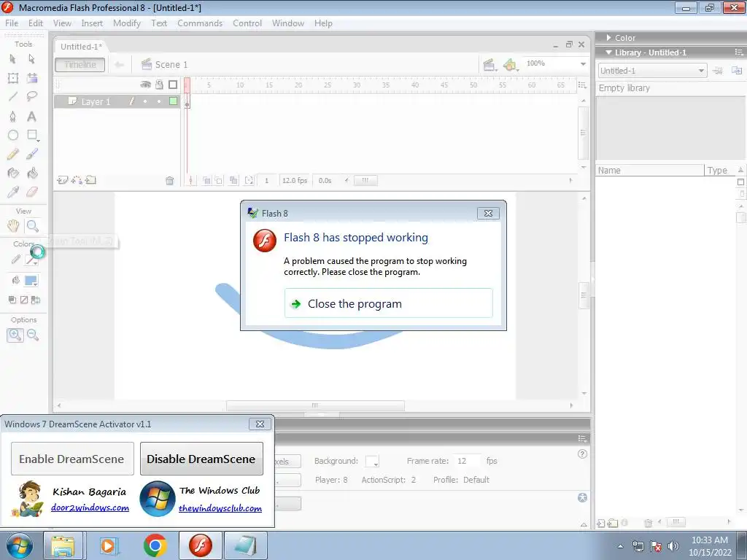Open the Control menu
Screen dimensions: 747x560
[x=247, y=23]
